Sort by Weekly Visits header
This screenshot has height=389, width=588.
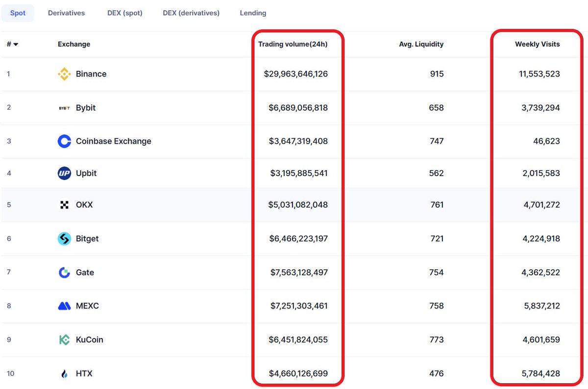click(x=538, y=44)
